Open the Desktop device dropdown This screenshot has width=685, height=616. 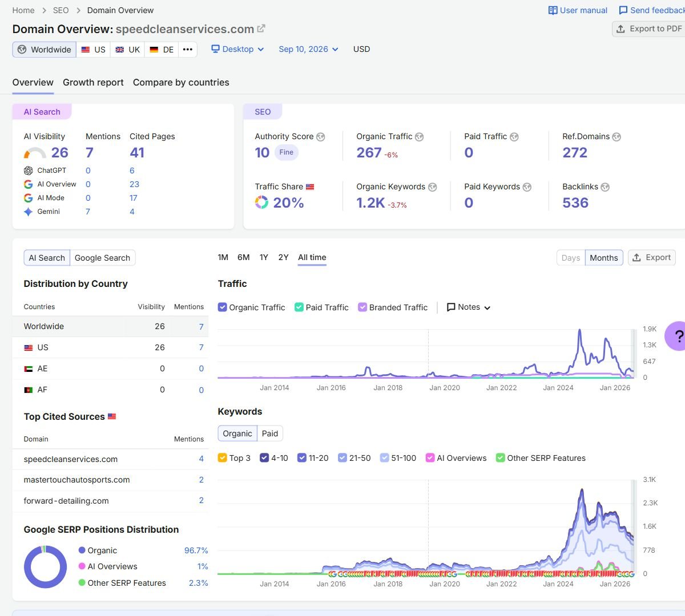coord(237,49)
